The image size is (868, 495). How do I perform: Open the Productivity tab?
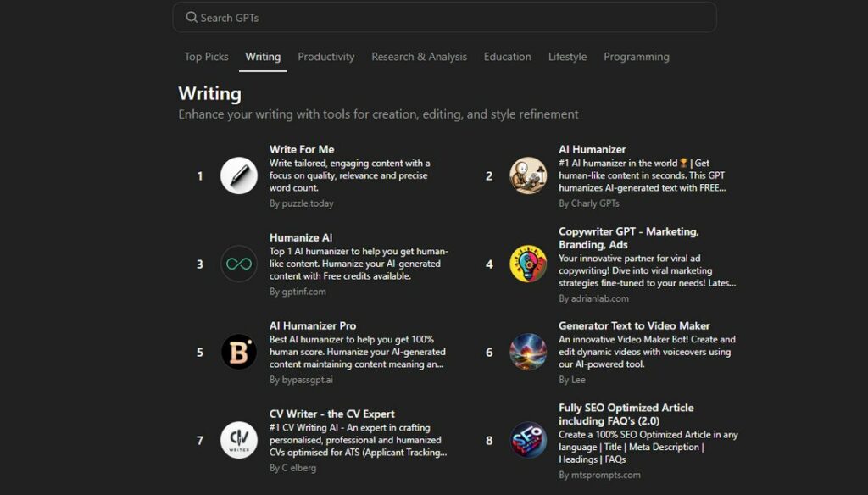coord(326,57)
